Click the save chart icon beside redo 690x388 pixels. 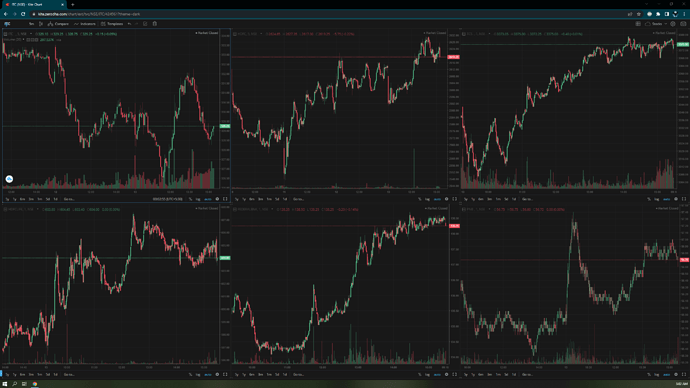145,24
